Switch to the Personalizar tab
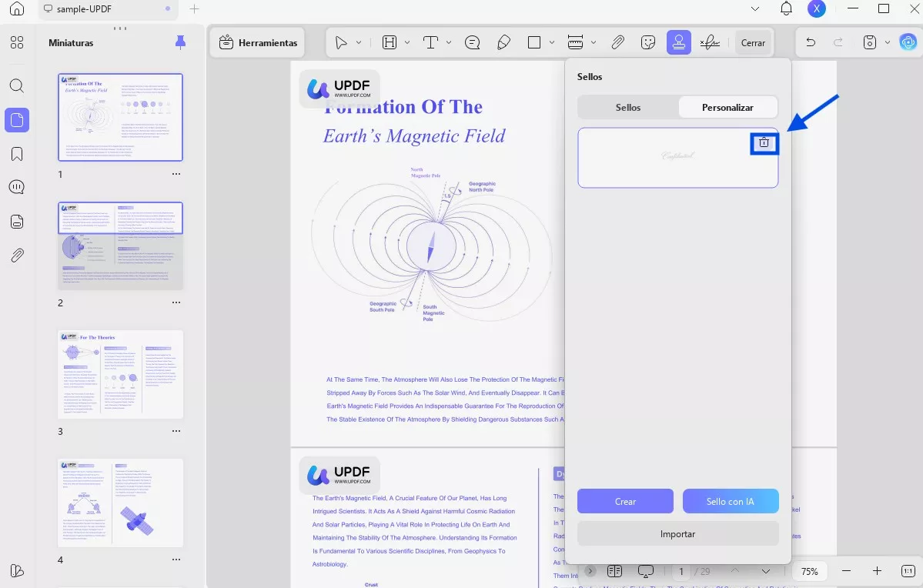This screenshot has height=588, width=923. point(727,108)
